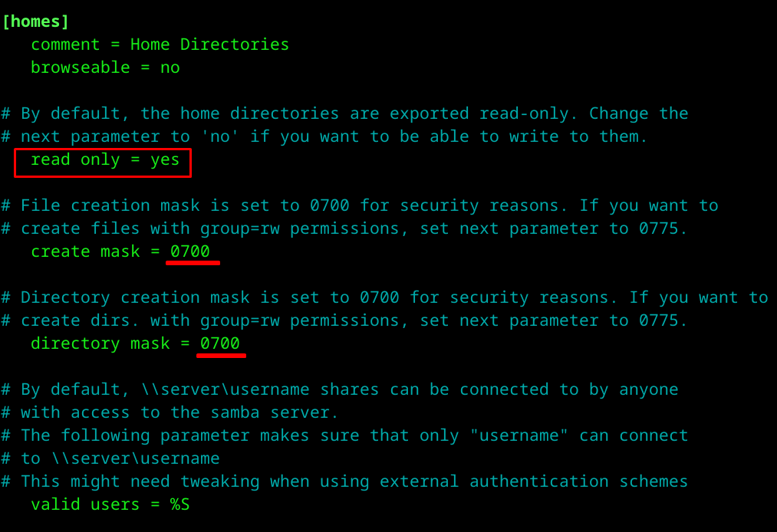
Task: Click the comment line mentioning 'no' in quotes
Action: click(324, 136)
